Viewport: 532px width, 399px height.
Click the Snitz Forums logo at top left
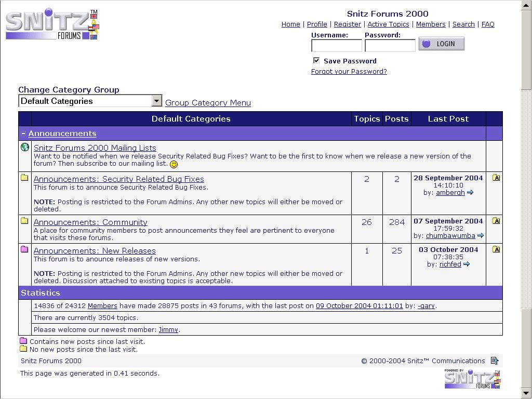[x=52, y=24]
